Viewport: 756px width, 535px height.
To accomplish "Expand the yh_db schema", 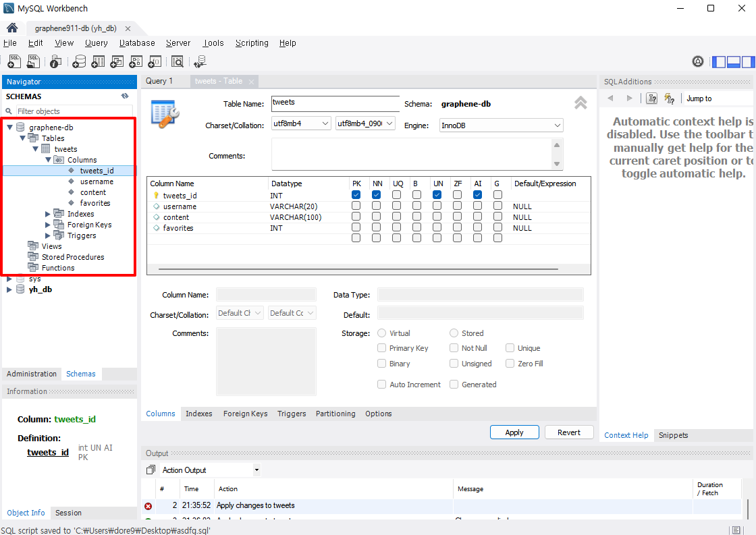I will (9, 289).
